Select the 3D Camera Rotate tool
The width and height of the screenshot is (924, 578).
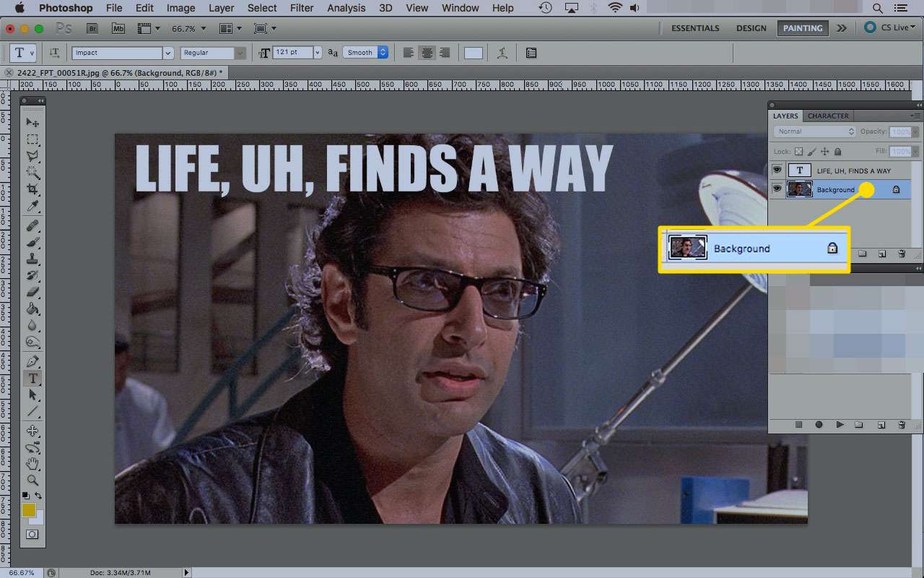point(32,448)
